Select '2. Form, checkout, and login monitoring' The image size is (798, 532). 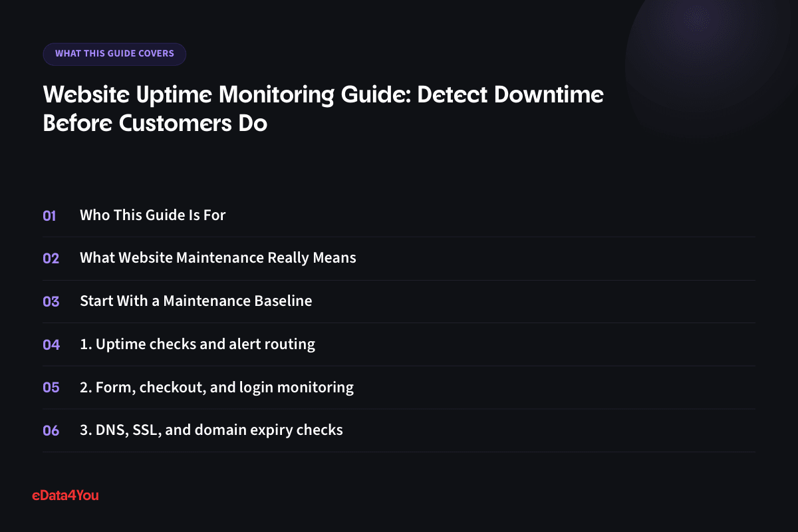coord(217,387)
